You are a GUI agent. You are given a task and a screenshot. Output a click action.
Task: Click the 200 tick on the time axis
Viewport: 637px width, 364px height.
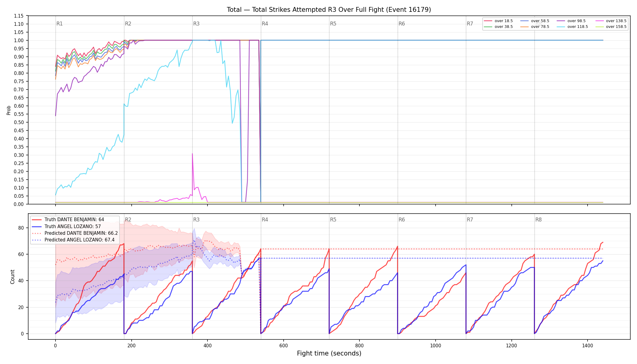click(x=131, y=345)
